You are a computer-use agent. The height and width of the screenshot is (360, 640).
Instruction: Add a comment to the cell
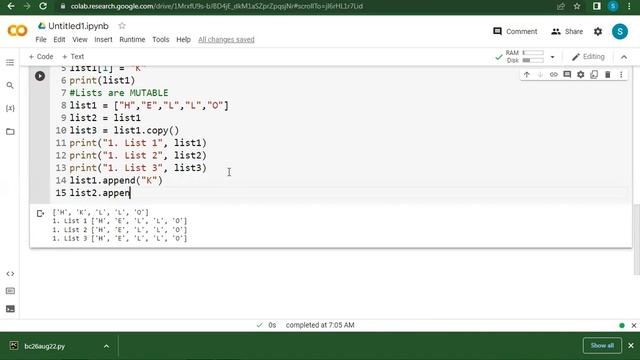[x=567, y=75]
